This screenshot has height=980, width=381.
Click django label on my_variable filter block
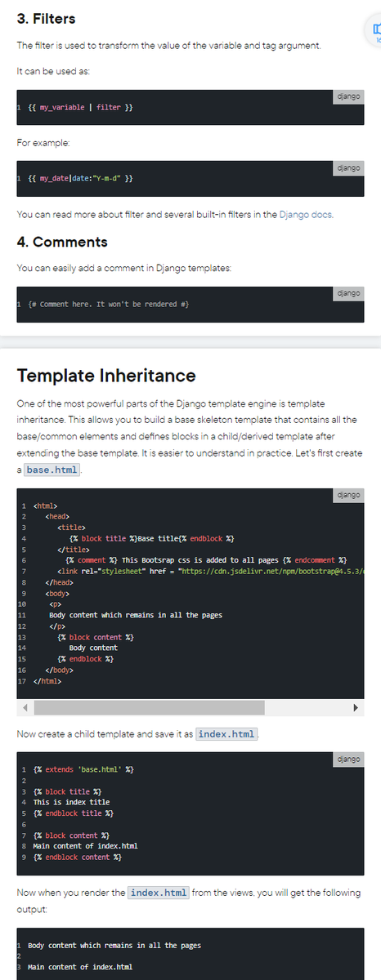click(349, 97)
